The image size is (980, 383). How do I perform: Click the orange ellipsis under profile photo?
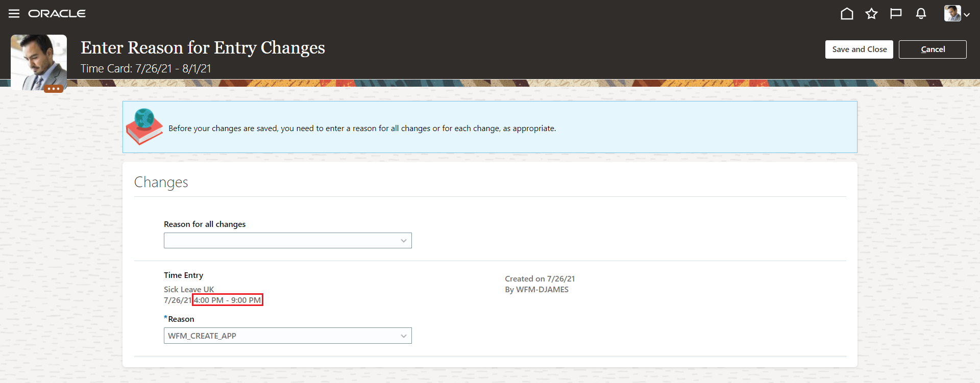[54, 89]
